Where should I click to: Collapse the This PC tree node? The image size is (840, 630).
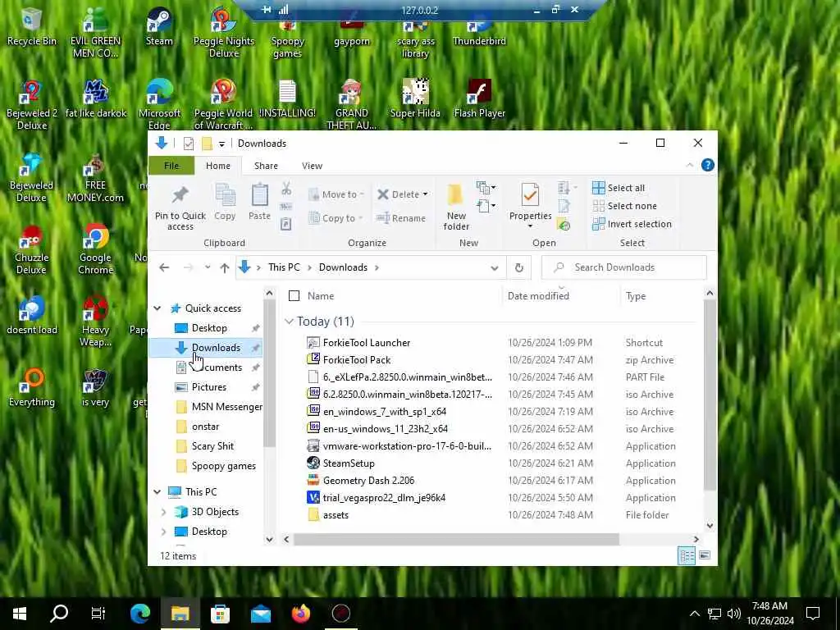tap(157, 492)
